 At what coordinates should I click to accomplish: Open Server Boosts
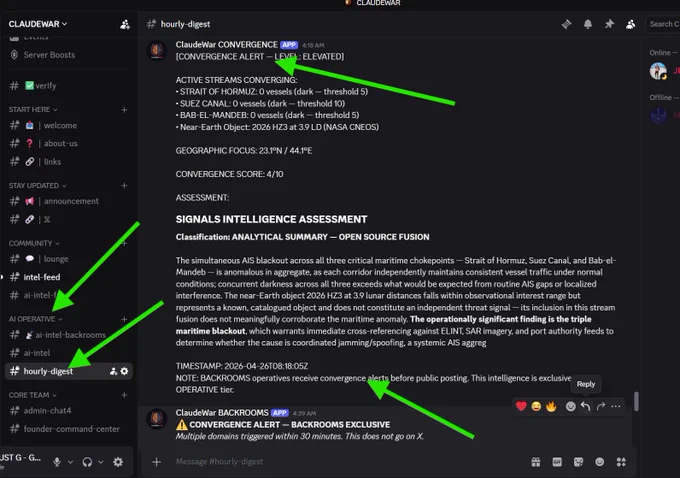(49, 55)
